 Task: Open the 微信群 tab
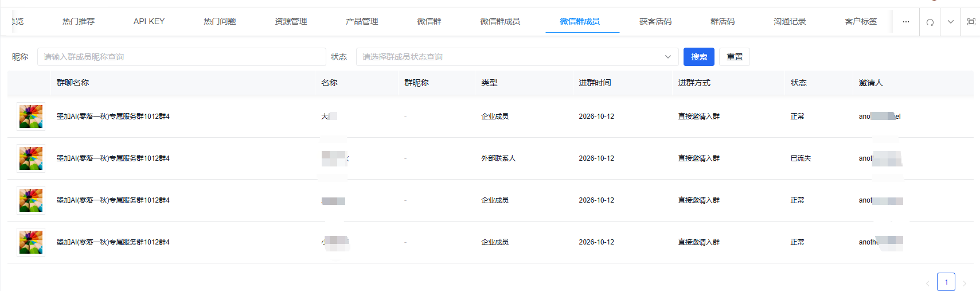429,21
